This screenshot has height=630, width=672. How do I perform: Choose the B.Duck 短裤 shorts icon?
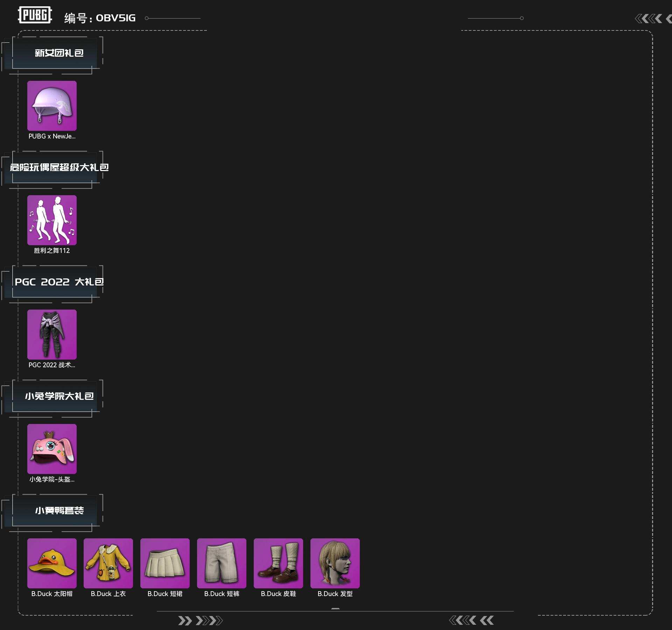[222, 563]
